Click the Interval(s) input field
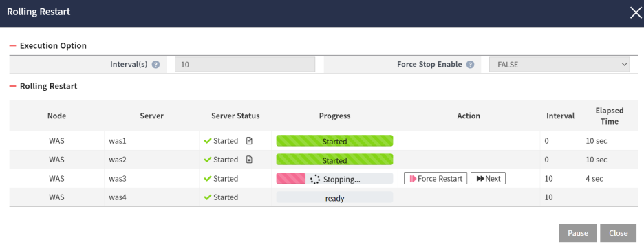 245,65
